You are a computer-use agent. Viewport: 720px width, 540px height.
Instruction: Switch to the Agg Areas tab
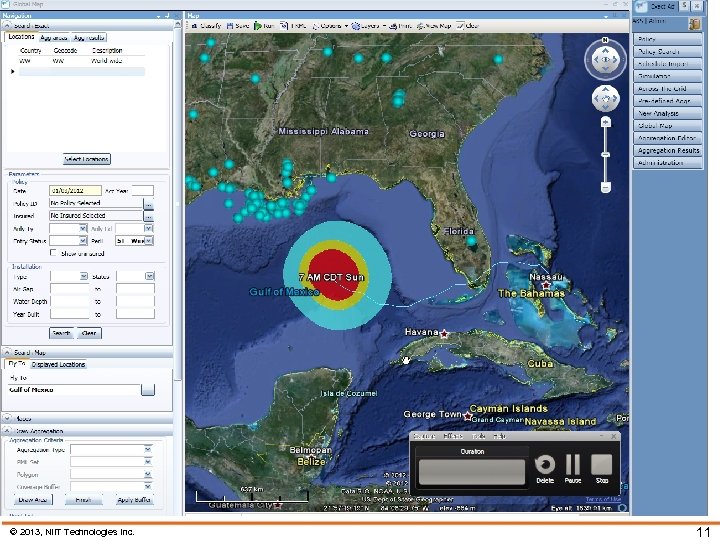[54, 38]
